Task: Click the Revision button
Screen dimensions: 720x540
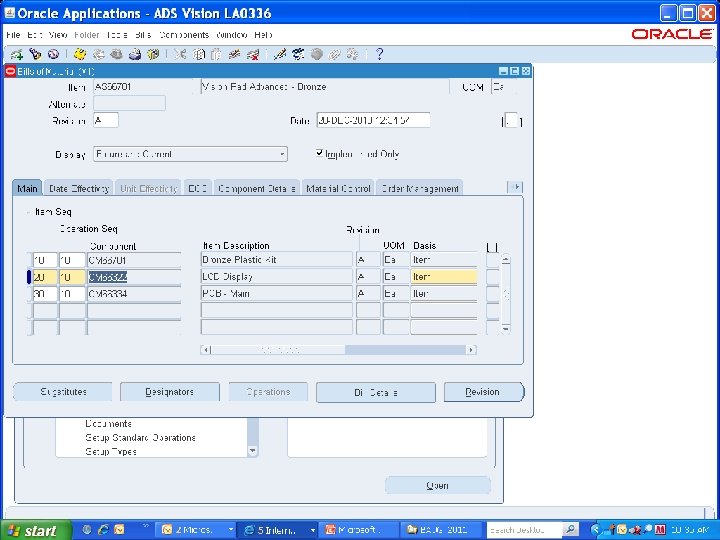Action: coord(484,392)
